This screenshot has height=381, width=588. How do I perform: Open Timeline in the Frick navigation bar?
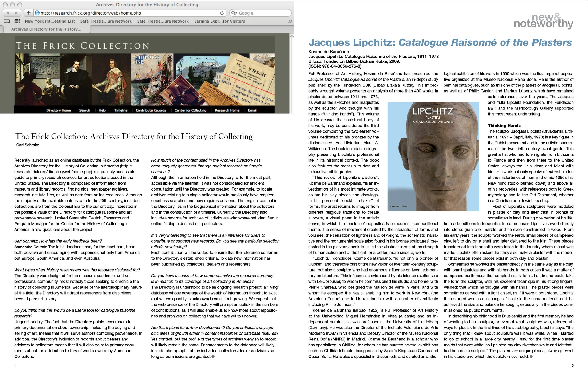[121, 110]
